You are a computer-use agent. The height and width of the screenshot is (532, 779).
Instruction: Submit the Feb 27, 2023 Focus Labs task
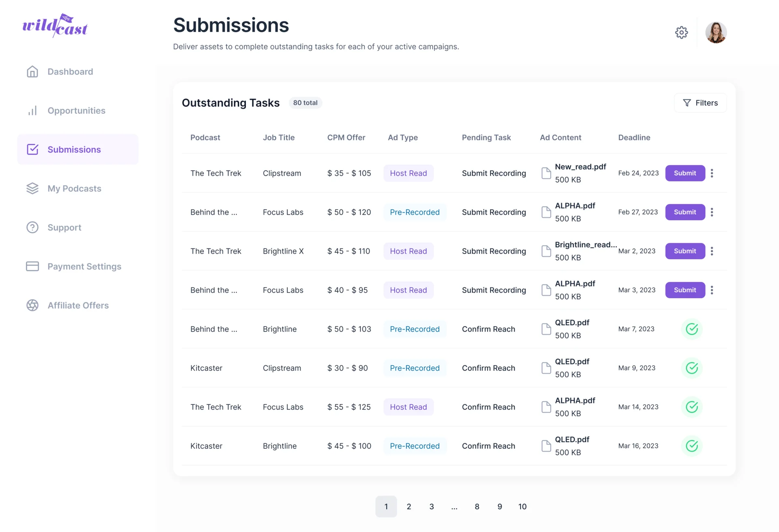(x=685, y=212)
